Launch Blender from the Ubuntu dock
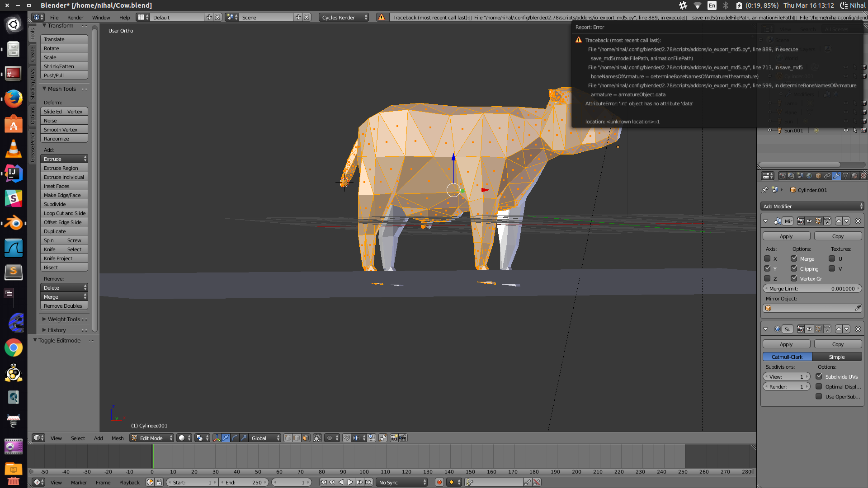This screenshot has width=868, height=488. pos(14,223)
